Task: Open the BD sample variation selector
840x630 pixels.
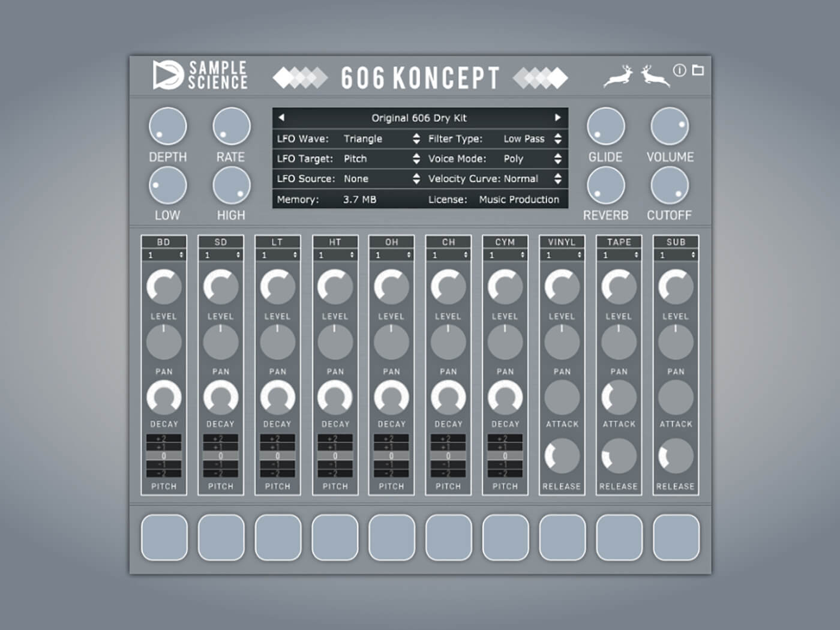Action: click(164, 255)
